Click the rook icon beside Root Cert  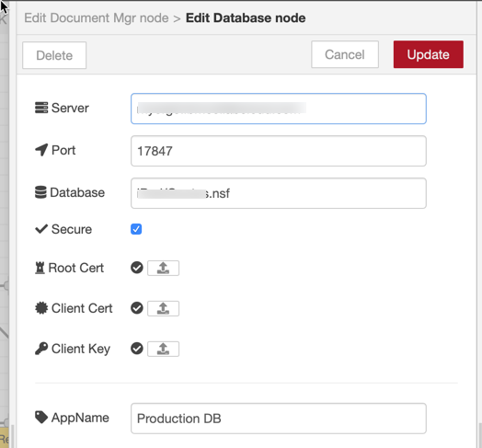[x=40, y=268]
